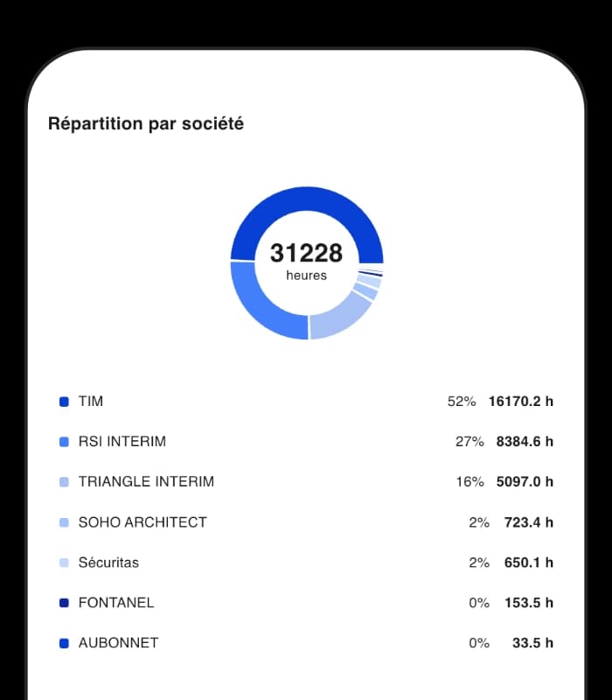Click the 27% percentage next to RSI INTERIM

tap(469, 442)
